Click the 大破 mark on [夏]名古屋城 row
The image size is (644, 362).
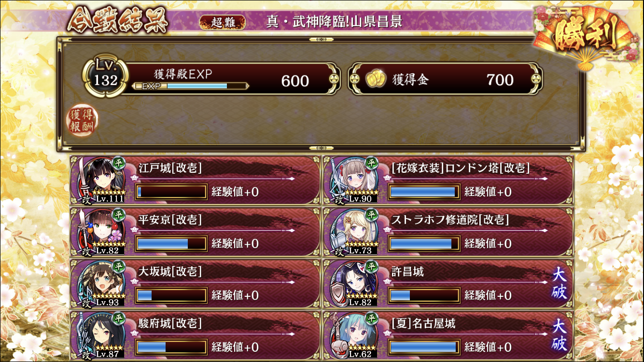(x=559, y=336)
